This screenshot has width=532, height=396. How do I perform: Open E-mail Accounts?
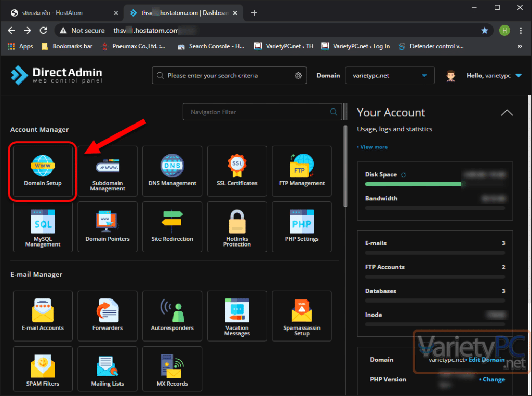[43, 316]
